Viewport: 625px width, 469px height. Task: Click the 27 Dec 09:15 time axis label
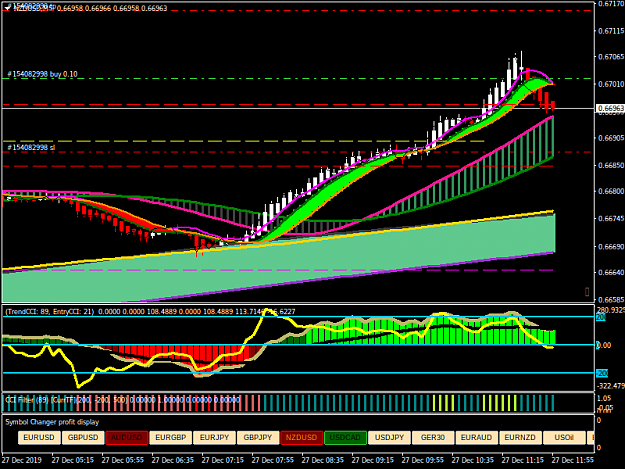pos(373,460)
